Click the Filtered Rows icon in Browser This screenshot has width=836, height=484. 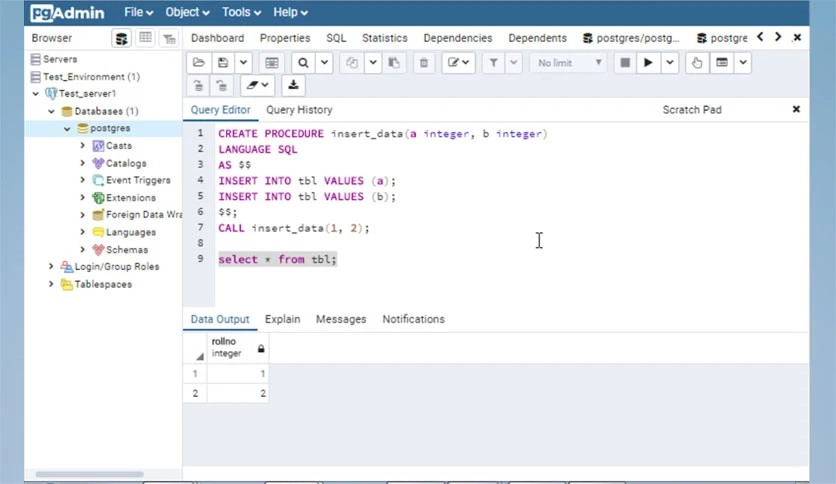click(x=169, y=38)
